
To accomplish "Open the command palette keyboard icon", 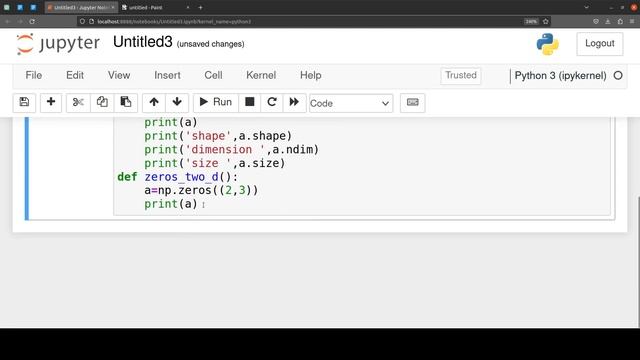I will [412, 102].
